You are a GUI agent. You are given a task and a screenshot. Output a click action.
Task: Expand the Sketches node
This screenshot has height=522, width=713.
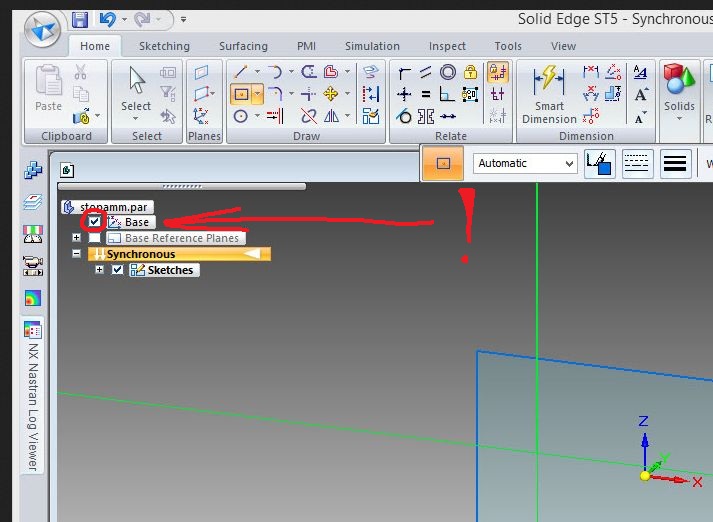pyautogui.click(x=99, y=270)
